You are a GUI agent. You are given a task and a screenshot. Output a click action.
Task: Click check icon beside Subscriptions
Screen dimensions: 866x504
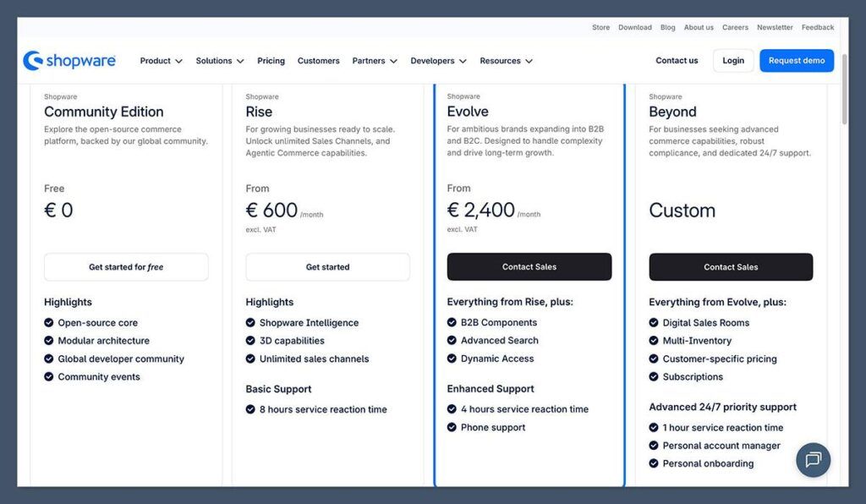[x=654, y=376]
